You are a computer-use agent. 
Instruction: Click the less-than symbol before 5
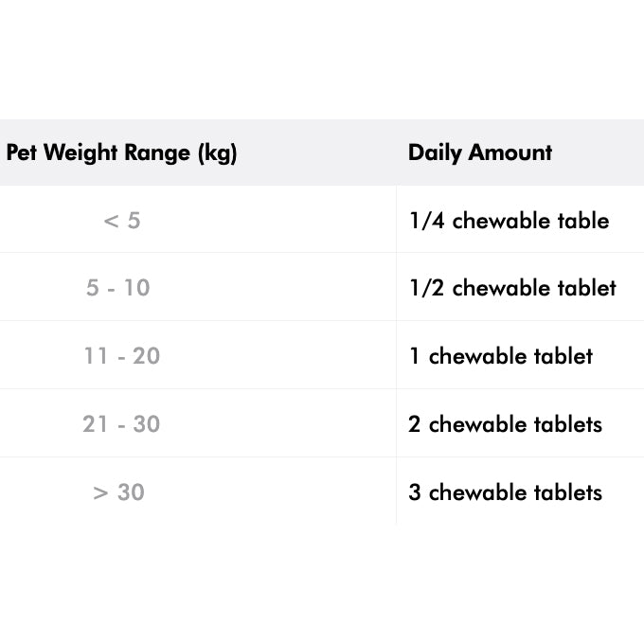(x=110, y=222)
